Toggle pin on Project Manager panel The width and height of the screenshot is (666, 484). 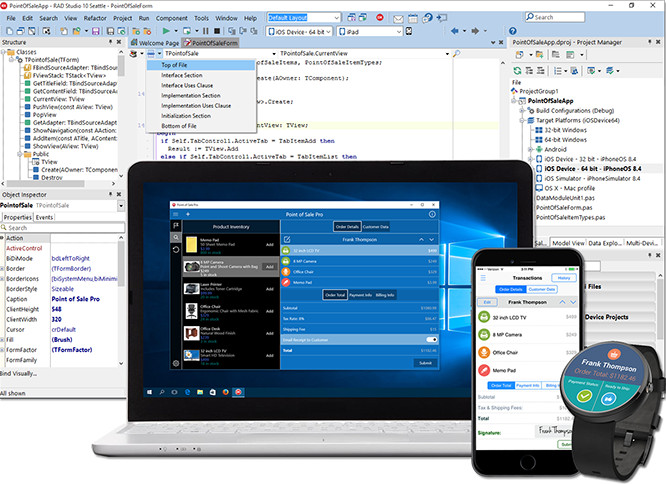(x=649, y=42)
